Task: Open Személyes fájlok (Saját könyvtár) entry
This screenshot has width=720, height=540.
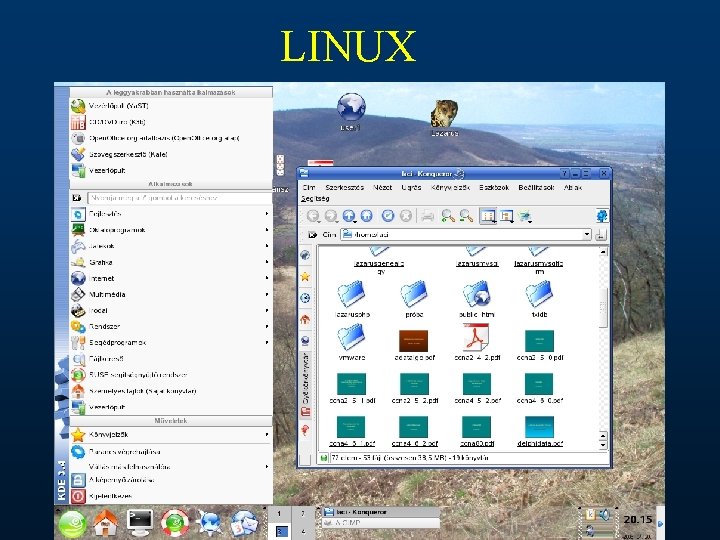Action: click(170, 391)
